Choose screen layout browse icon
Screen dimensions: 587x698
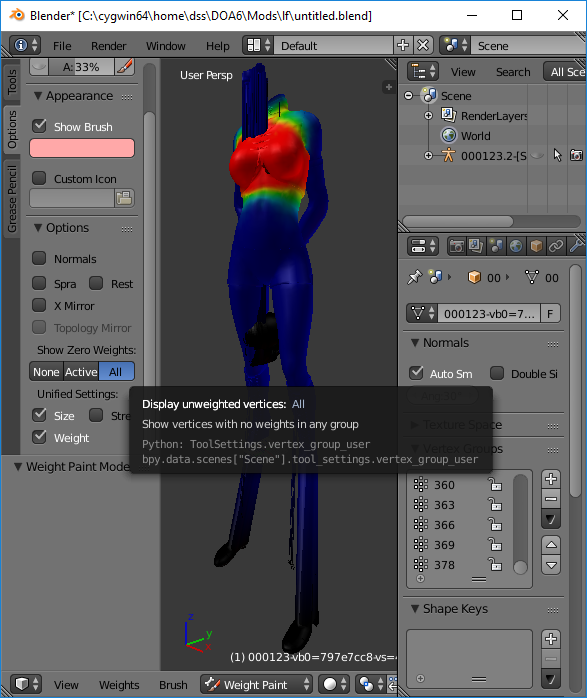coord(259,45)
